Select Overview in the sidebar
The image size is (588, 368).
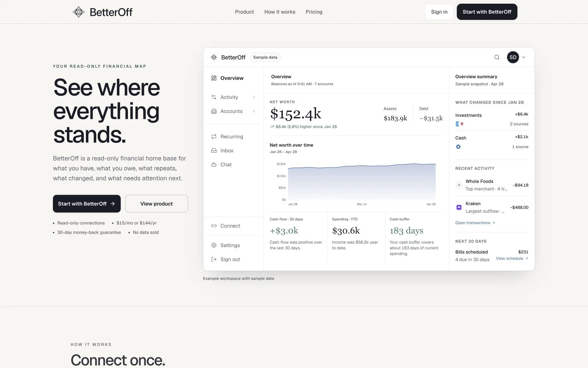click(232, 78)
